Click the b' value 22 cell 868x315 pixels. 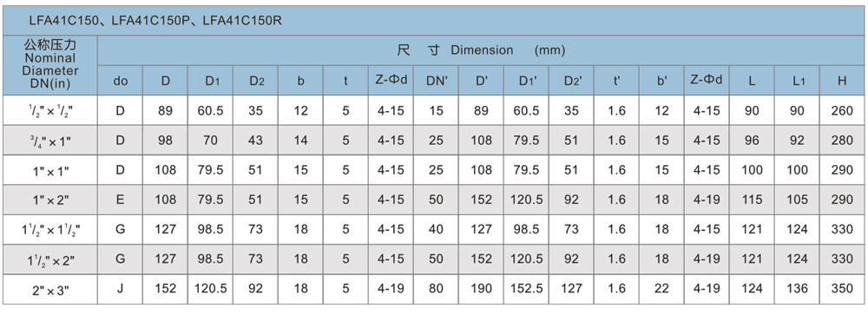662,289
